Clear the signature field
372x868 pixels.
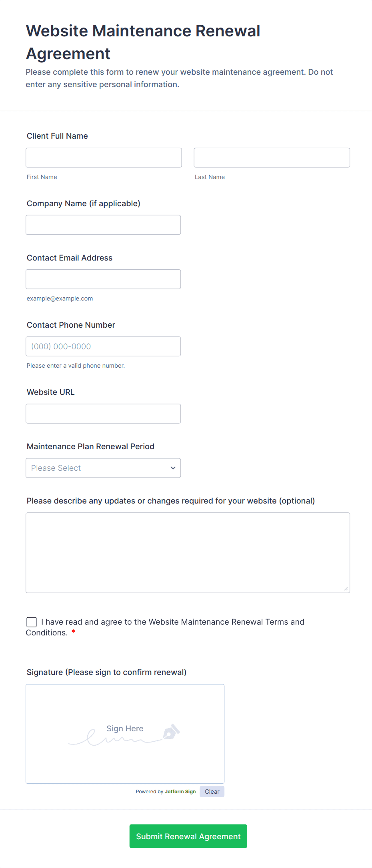[x=212, y=792]
